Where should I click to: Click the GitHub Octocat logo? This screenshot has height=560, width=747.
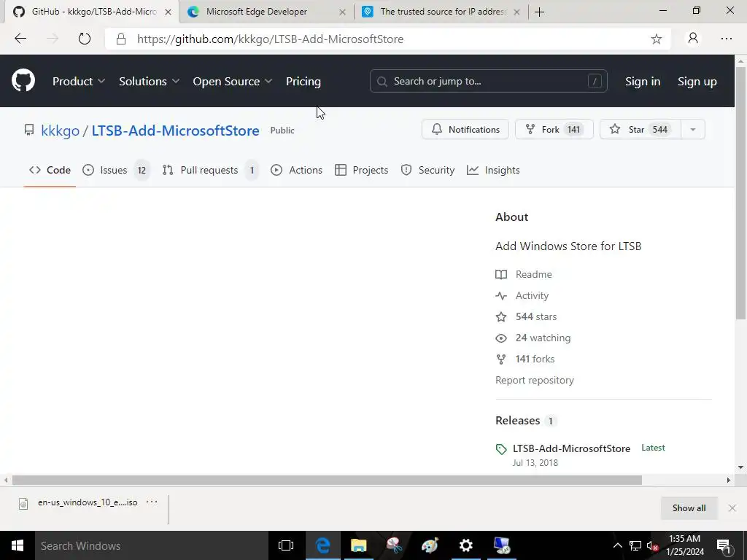pos(23,80)
